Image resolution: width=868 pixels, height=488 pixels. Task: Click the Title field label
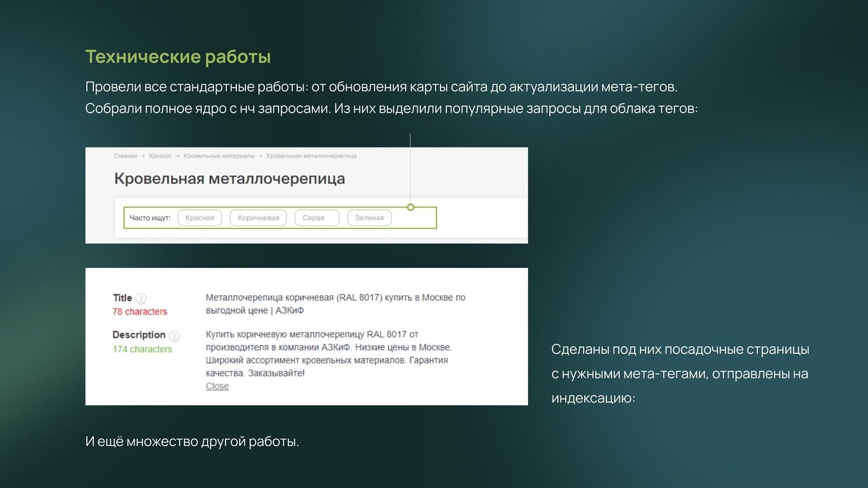pos(122,298)
